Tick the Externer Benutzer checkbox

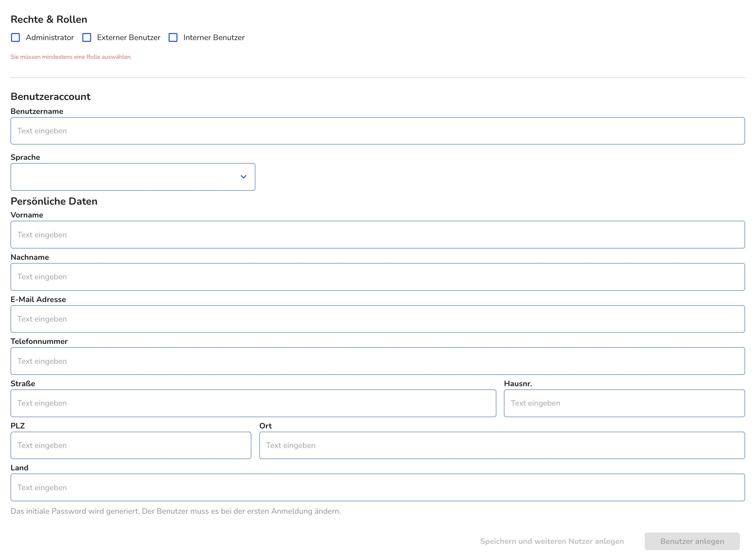(x=87, y=37)
